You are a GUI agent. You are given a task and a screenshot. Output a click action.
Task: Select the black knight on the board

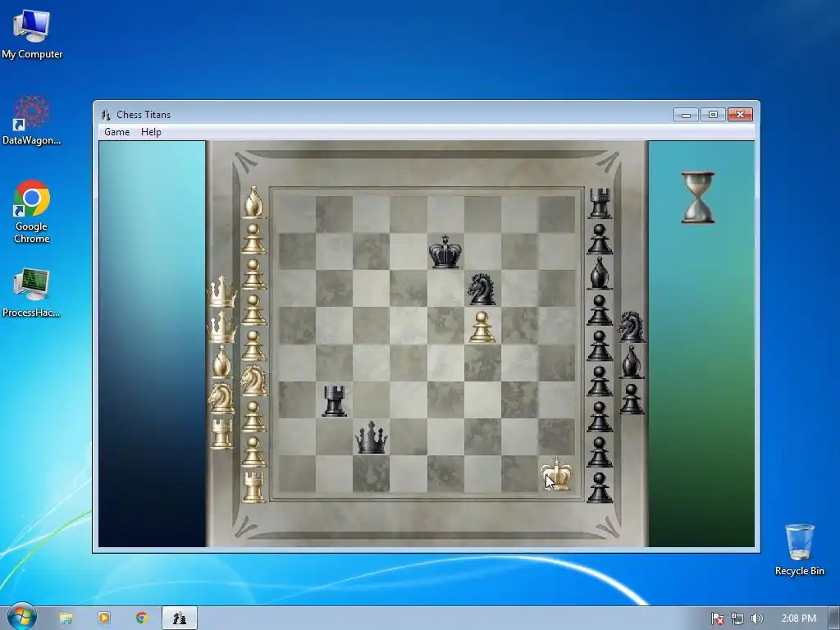[482, 290]
